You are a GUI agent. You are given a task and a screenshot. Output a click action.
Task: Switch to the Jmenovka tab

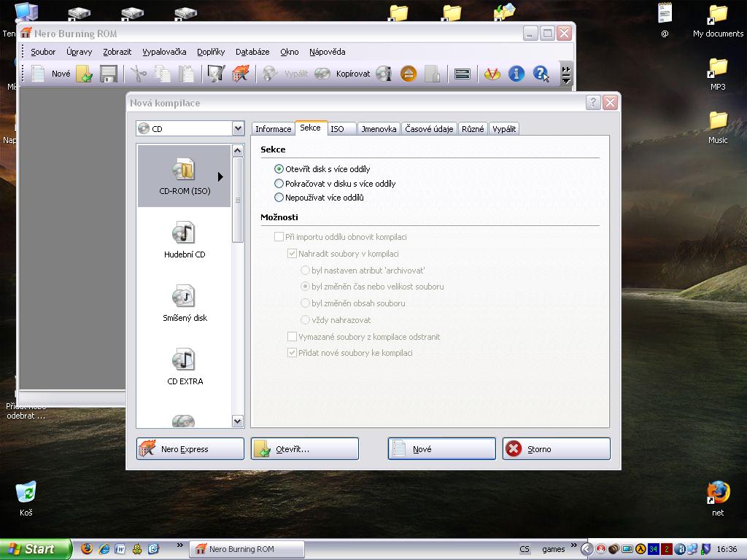pos(379,129)
